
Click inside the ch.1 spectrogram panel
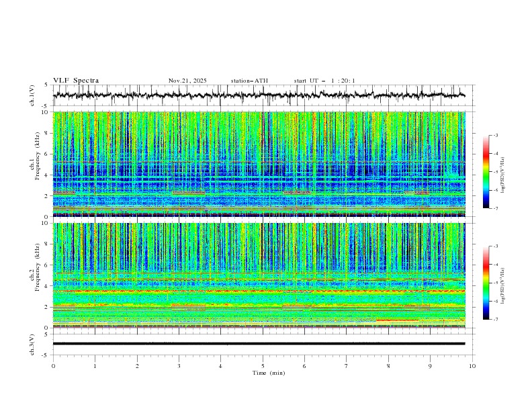point(262,165)
